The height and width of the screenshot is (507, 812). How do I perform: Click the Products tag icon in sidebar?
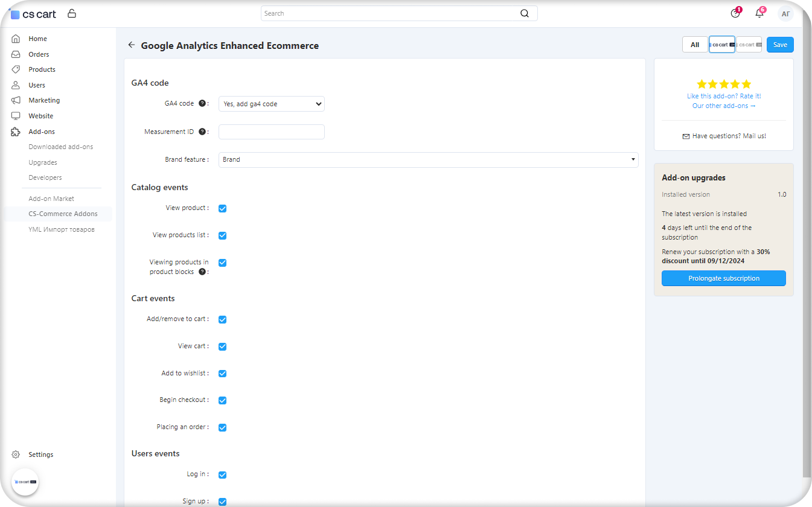click(16, 69)
